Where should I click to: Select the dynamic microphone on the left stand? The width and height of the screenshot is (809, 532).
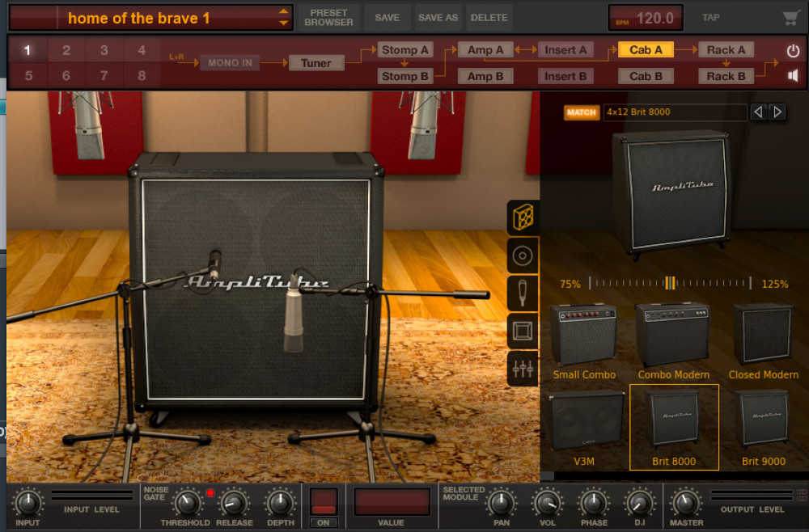tap(214, 264)
